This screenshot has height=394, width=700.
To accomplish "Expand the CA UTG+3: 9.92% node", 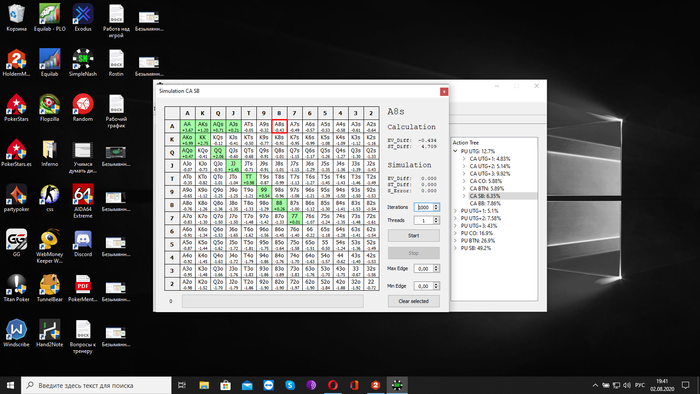I will tap(464, 174).
